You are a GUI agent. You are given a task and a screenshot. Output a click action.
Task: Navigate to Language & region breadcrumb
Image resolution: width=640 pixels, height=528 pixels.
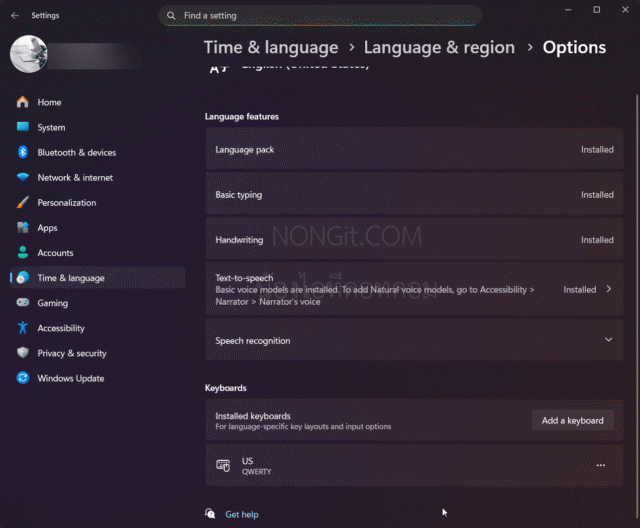(439, 48)
